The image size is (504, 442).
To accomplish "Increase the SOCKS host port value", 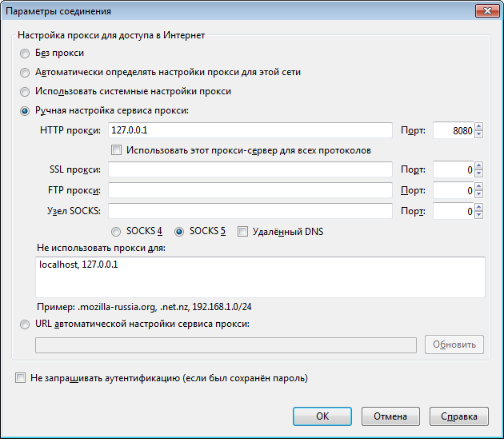I will (x=478, y=208).
